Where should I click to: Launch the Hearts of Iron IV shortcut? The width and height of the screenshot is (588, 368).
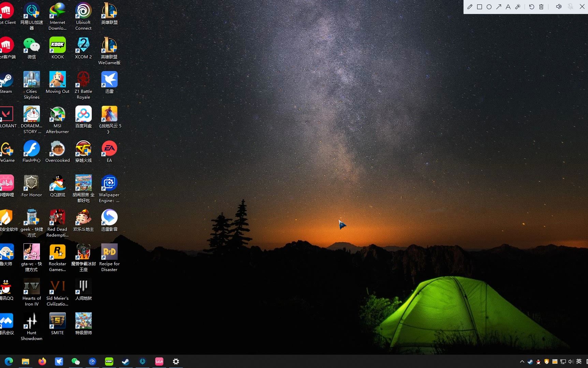[x=32, y=292]
